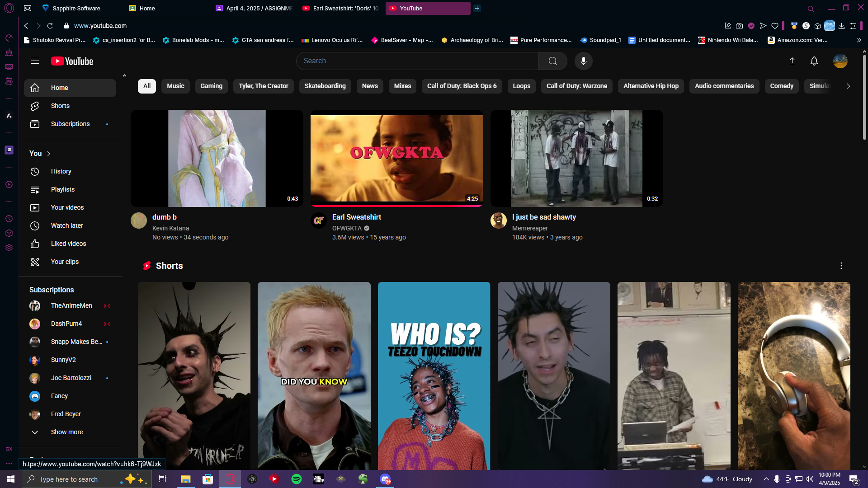
Task: Open File Explorer from the taskbar
Action: [186, 479]
